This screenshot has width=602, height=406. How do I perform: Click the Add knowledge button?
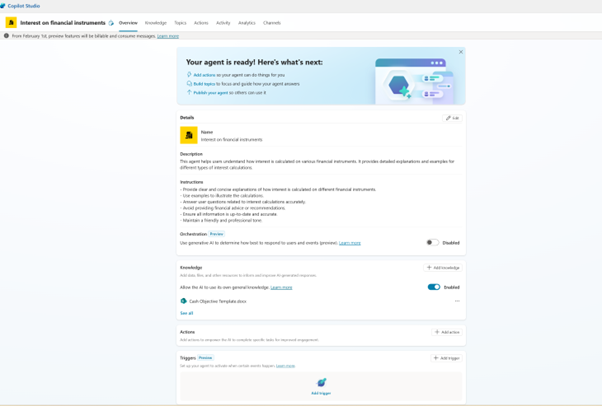(443, 268)
